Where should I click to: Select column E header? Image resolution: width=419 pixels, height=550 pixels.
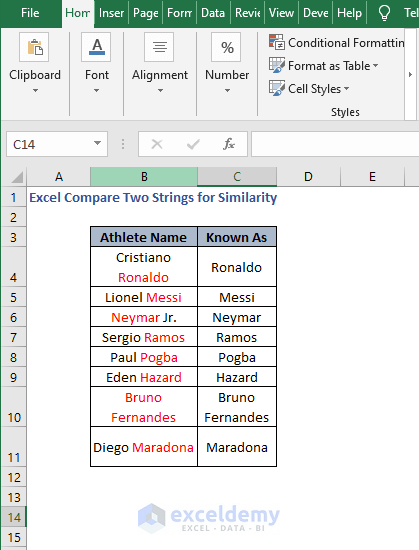(372, 176)
